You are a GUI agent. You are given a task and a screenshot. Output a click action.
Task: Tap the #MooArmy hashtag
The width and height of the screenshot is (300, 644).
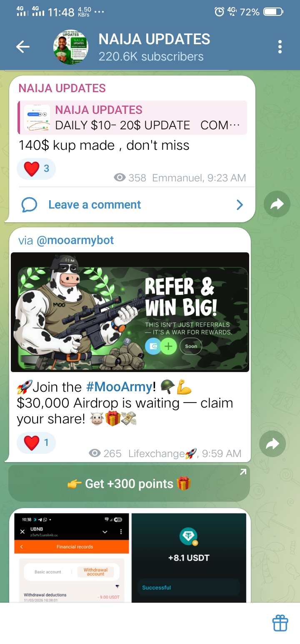(x=119, y=387)
